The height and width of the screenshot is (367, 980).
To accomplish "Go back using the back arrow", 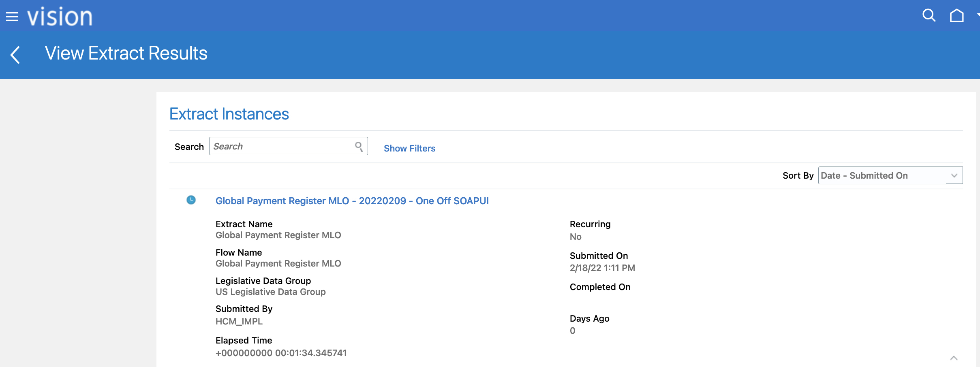I will pyautogui.click(x=15, y=55).
